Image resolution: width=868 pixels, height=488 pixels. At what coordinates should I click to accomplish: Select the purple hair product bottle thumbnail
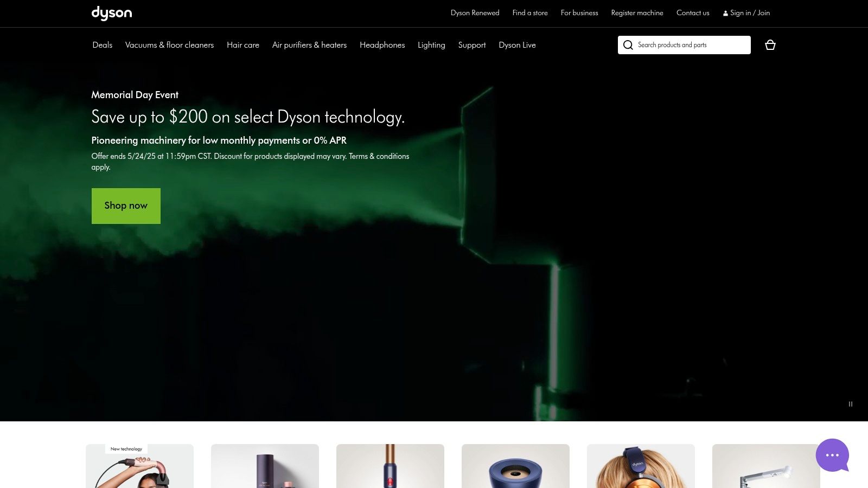(265, 466)
